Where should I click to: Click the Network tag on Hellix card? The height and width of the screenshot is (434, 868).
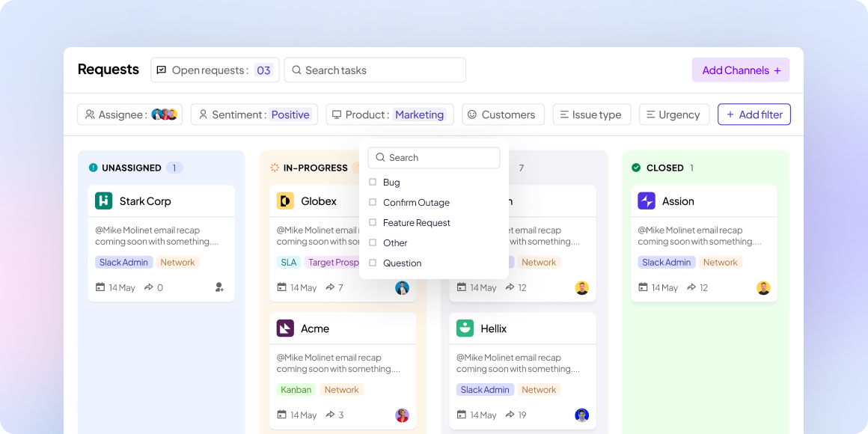click(x=540, y=390)
